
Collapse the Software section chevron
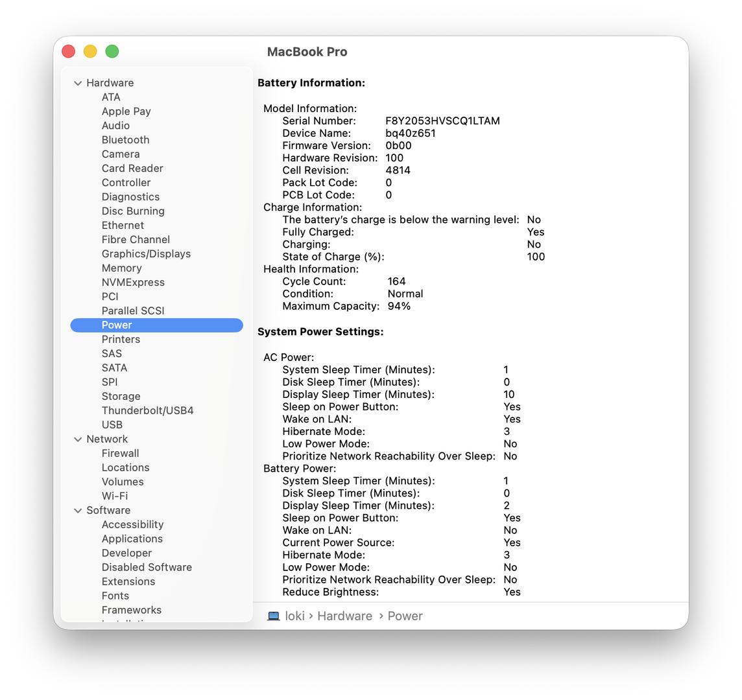tap(78, 511)
